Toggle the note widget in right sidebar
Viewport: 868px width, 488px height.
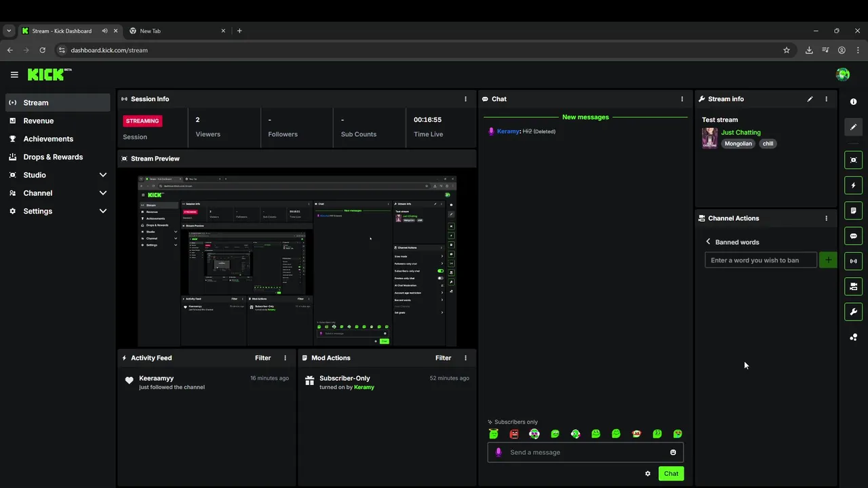click(853, 211)
